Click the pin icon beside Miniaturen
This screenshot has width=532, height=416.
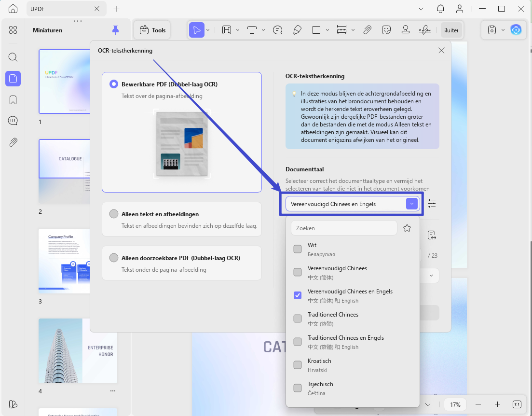pyautogui.click(x=115, y=30)
